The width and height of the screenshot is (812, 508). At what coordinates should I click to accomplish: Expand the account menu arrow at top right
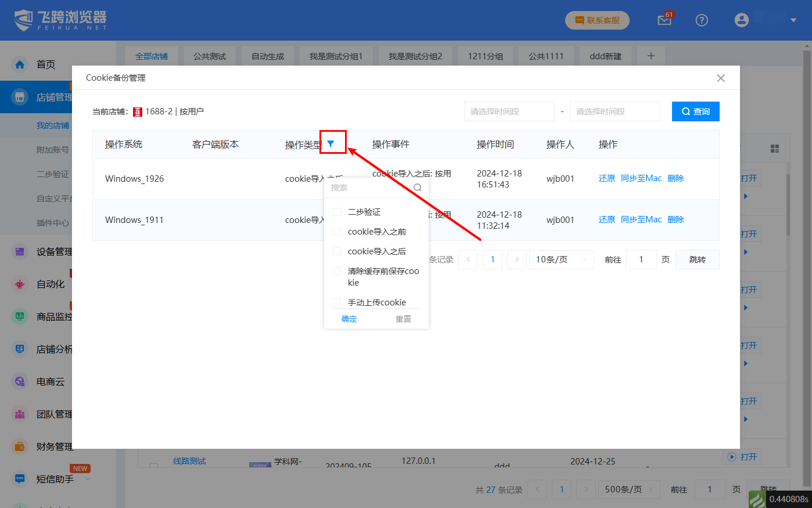793,20
